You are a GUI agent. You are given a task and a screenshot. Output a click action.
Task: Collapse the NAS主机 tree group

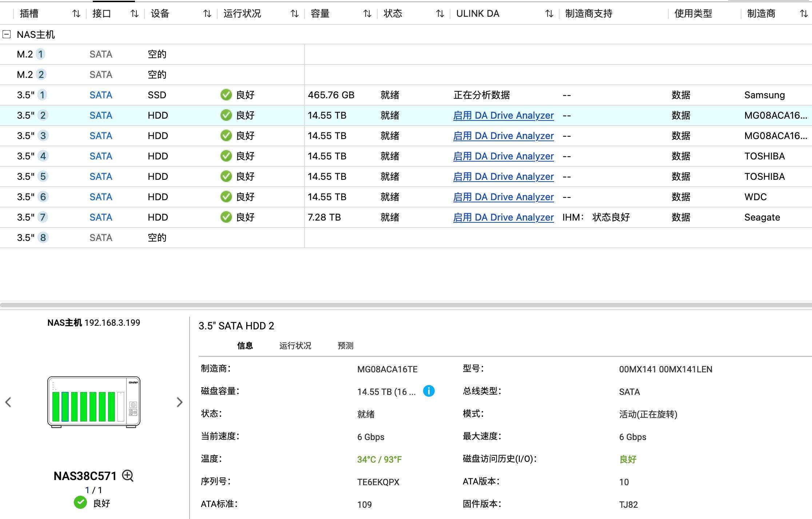[7, 35]
